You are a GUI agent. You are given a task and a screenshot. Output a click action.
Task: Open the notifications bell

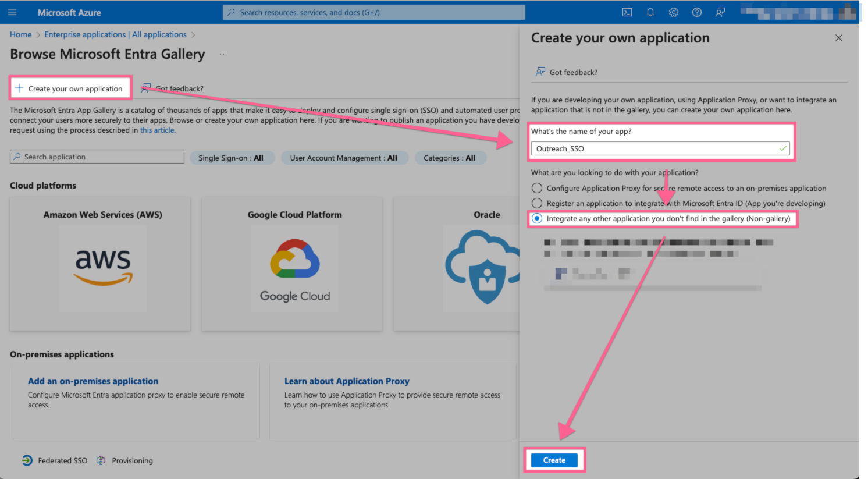(650, 12)
